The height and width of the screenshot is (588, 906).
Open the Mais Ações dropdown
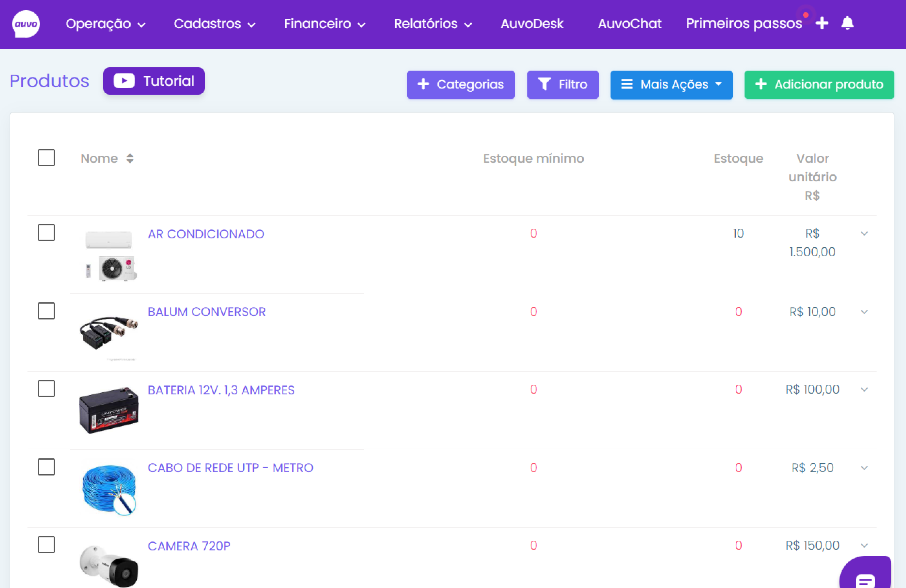671,85
